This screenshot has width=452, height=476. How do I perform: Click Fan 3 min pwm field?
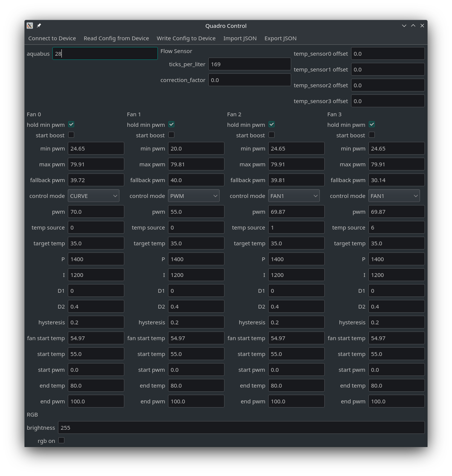pyautogui.click(x=397, y=148)
